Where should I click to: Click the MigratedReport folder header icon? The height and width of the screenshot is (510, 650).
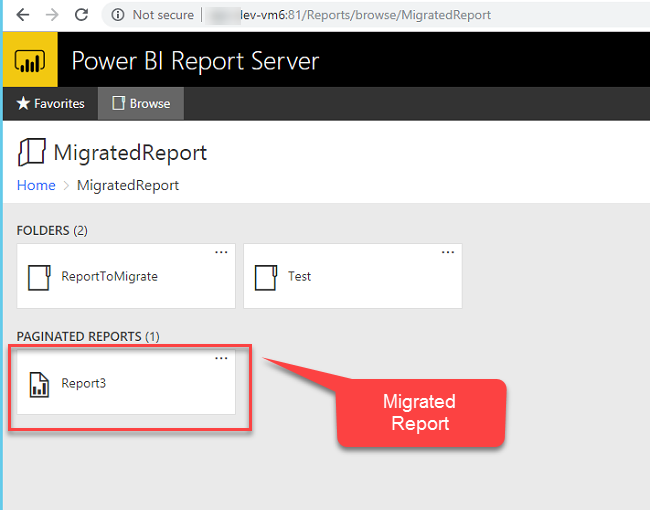(32, 152)
